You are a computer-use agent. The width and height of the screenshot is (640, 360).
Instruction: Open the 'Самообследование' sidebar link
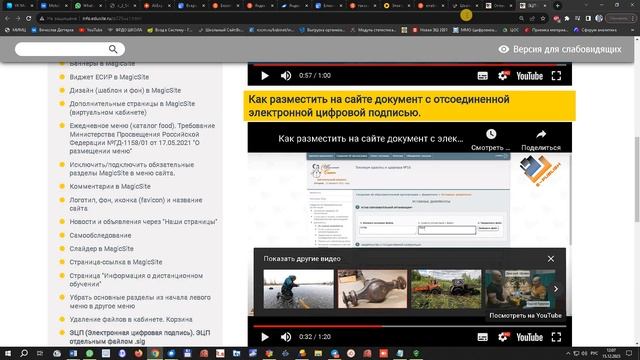pyautogui.click(x=100, y=236)
